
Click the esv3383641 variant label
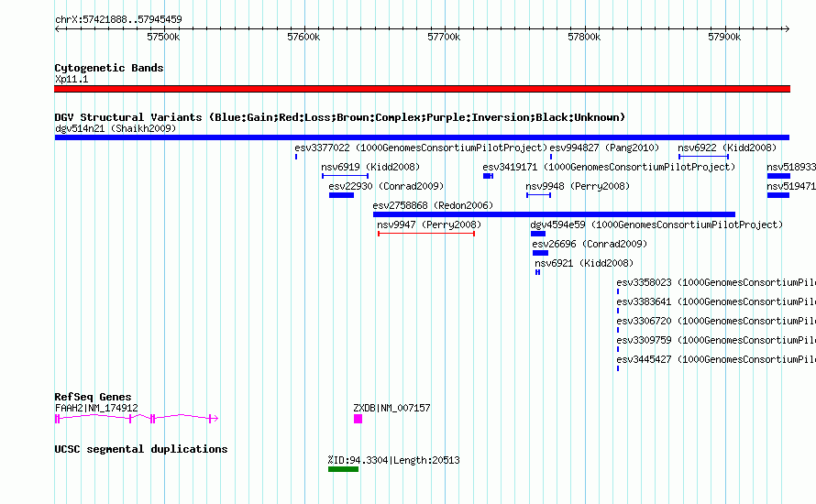point(716,301)
